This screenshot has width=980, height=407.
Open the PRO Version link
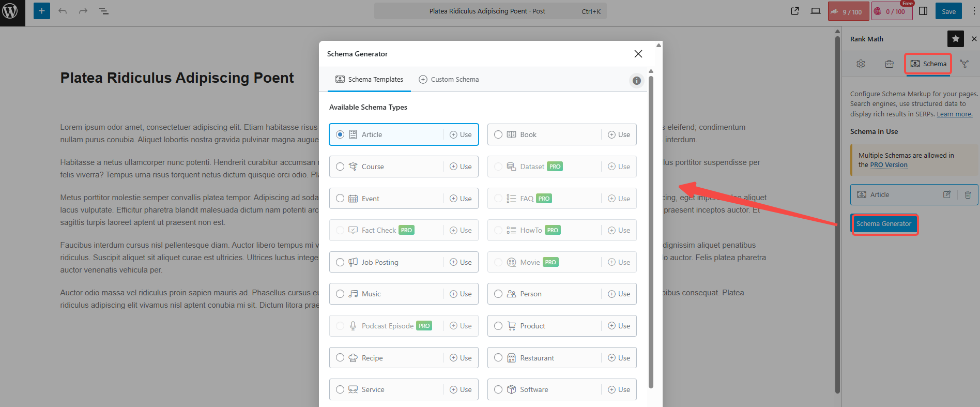889,165
